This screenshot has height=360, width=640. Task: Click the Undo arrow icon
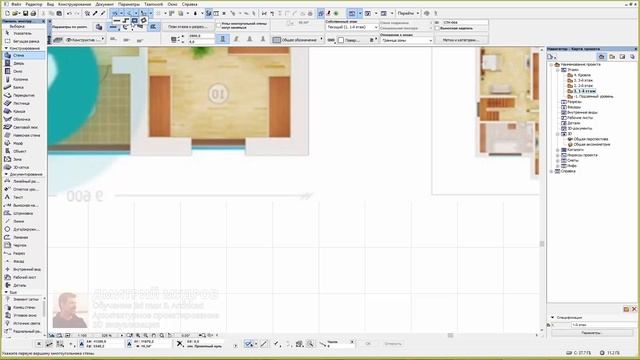[69, 13]
